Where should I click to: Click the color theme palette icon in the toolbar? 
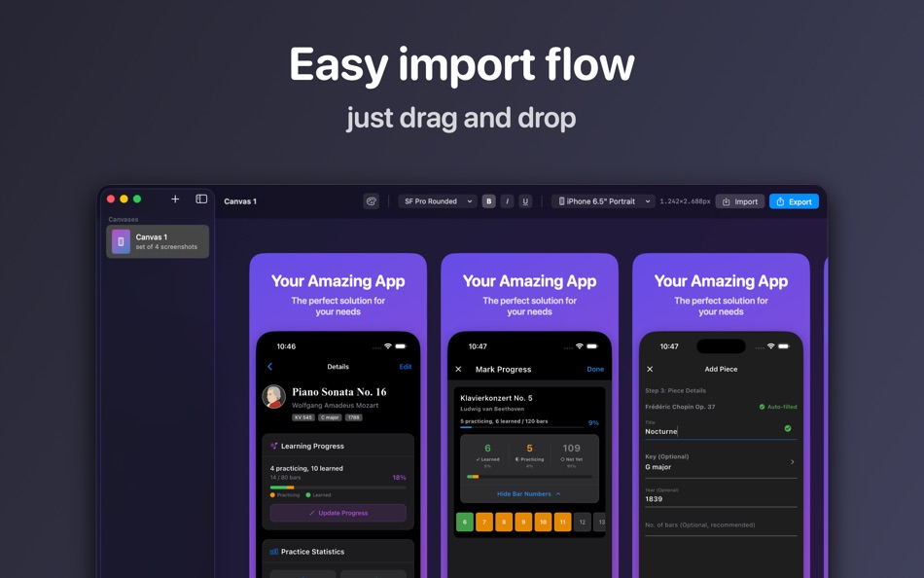[x=372, y=200]
